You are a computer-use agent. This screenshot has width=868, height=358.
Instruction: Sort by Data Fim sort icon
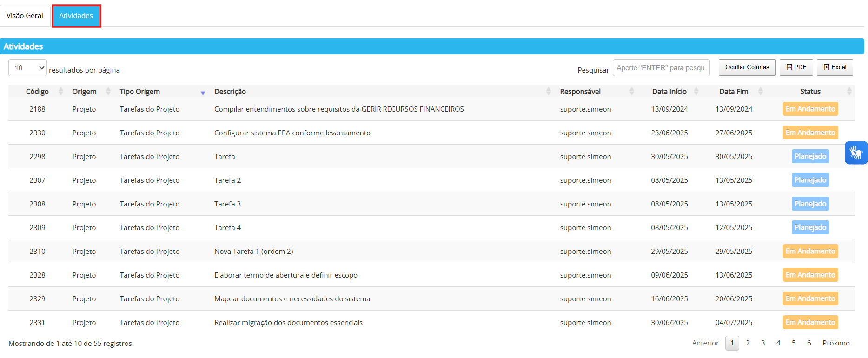pos(761,92)
